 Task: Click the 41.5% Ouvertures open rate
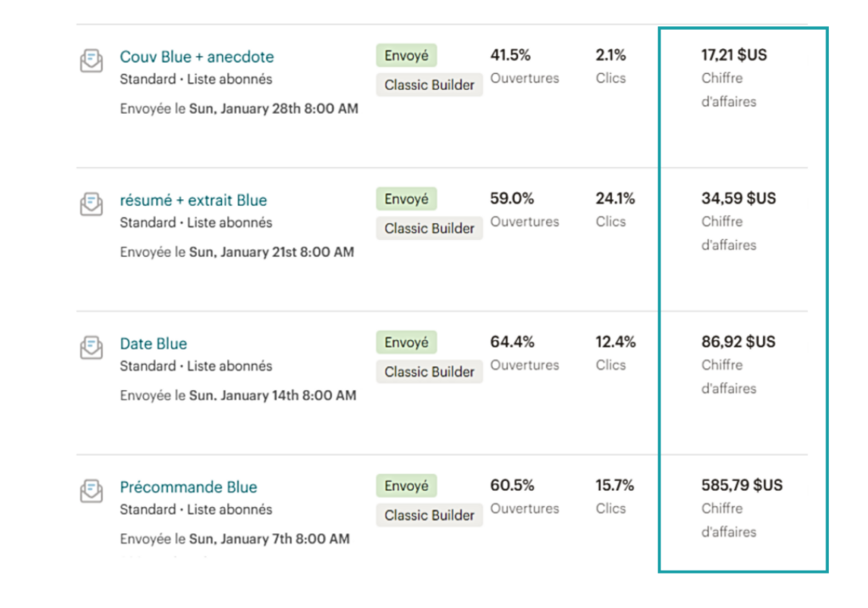510,55
